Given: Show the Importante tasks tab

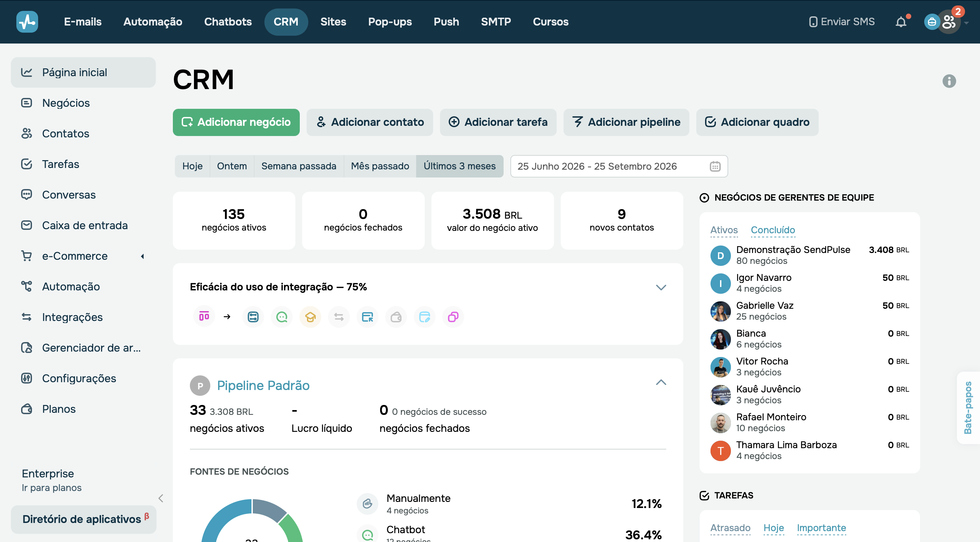Looking at the screenshot, I should [821, 528].
